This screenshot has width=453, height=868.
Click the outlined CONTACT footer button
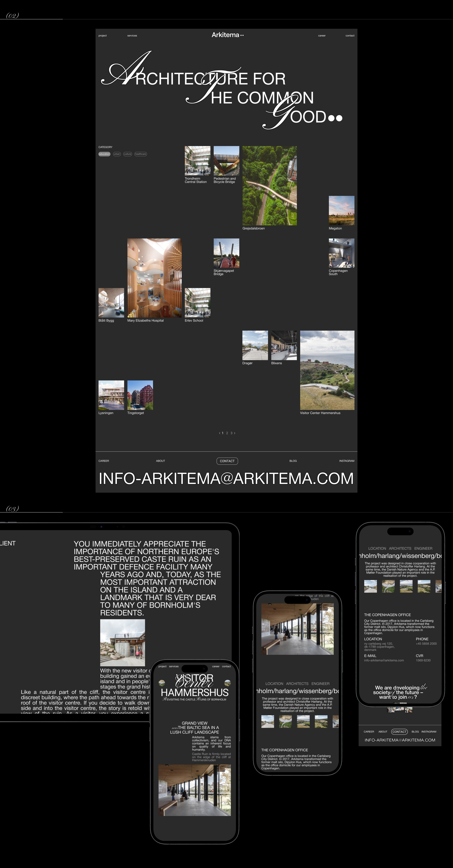[x=227, y=461]
